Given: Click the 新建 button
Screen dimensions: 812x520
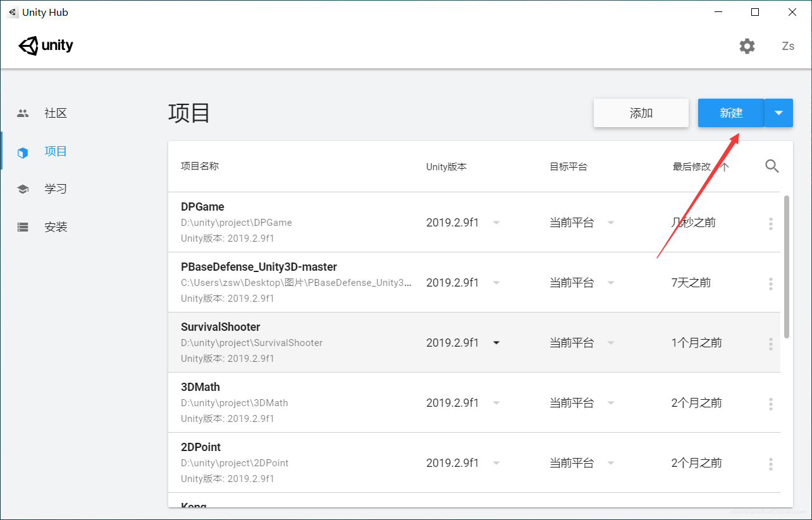Looking at the screenshot, I should [731, 113].
